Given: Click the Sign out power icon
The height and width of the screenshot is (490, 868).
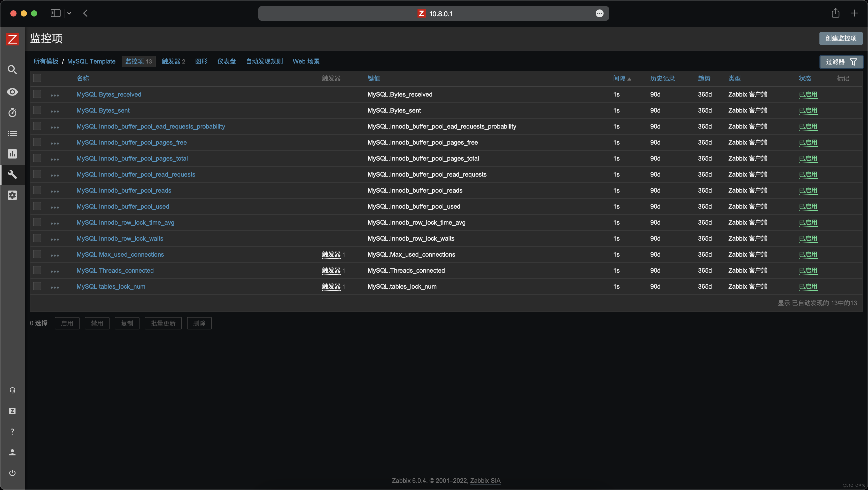Looking at the screenshot, I should [x=12, y=473].
